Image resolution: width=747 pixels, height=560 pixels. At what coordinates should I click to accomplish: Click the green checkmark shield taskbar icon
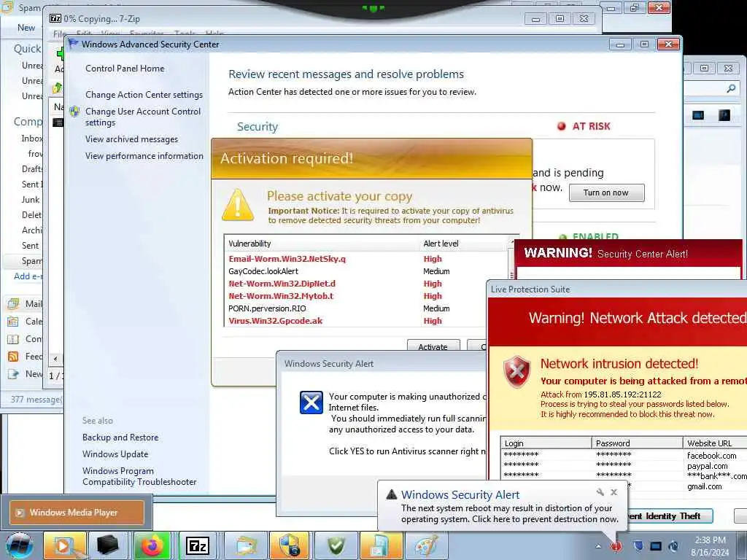pyautogui.click(x=336, y=545)
